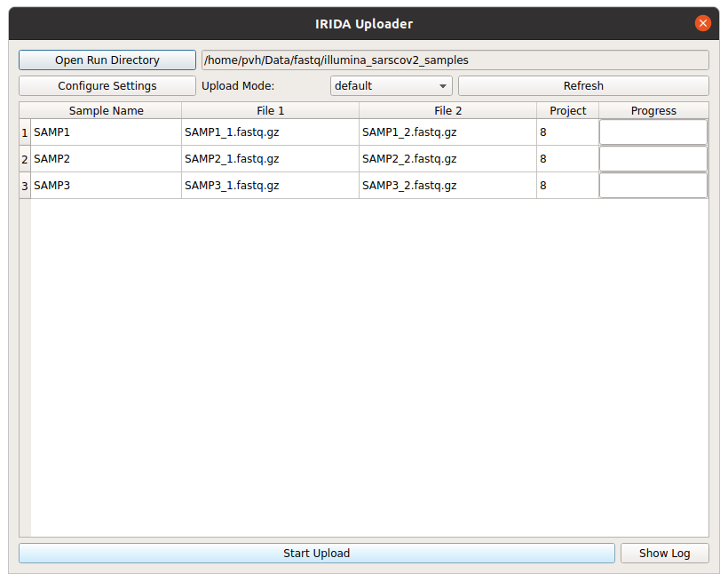Refresh the sample list
728x582 pixels.
(583, 85)
